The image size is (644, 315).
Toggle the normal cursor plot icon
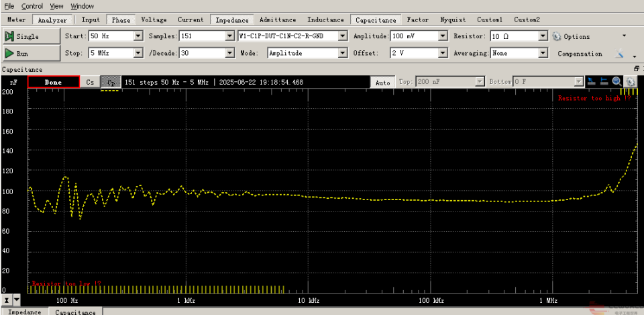click(591, 81)
